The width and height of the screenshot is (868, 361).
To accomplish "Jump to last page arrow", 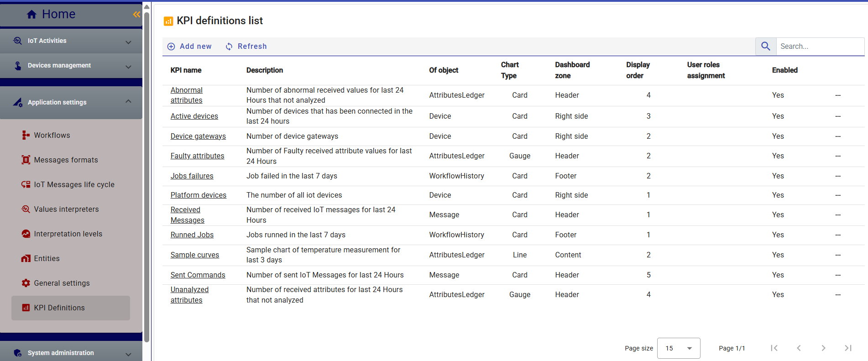I will tap(848, 348).
